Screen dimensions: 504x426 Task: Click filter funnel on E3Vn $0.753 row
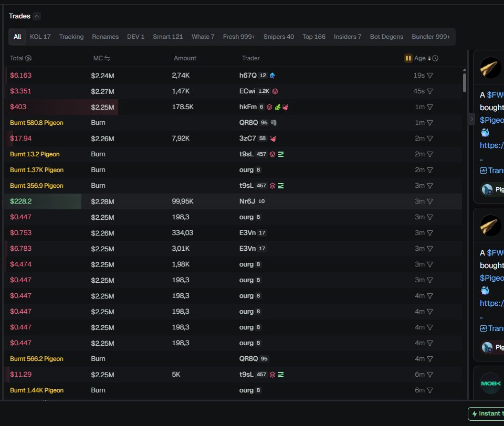[x=430, y=233]
